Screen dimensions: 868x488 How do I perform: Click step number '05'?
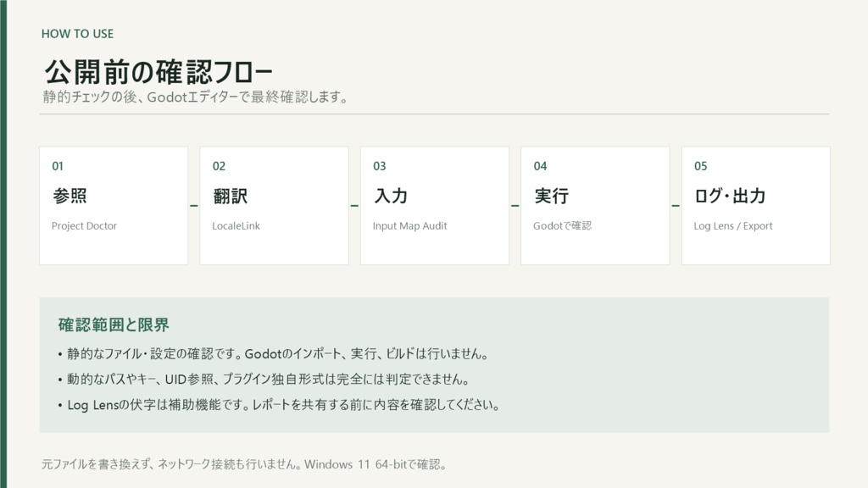click(701, 166)
